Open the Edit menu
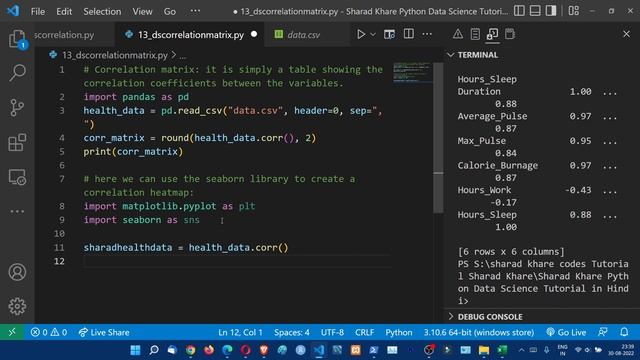Viewport: 640px width, 360px height. [64, 11]
